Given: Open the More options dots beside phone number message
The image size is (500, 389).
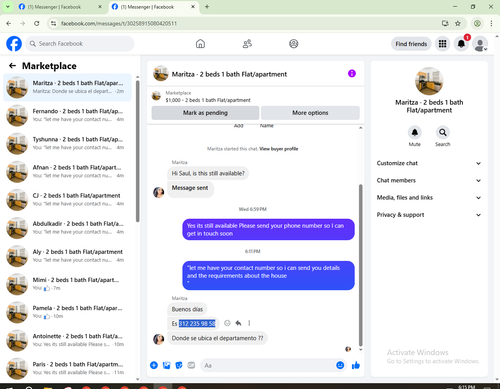Looking at the screenshot, I should tap(249, 323).
